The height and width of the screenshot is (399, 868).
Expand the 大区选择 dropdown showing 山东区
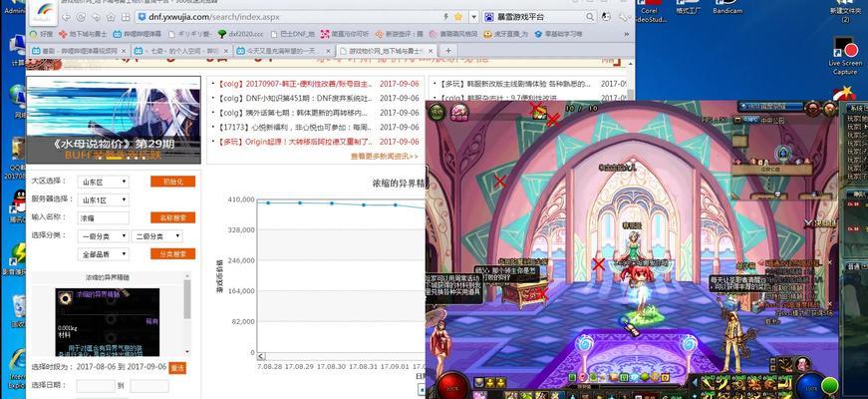[x=103, y=182]
